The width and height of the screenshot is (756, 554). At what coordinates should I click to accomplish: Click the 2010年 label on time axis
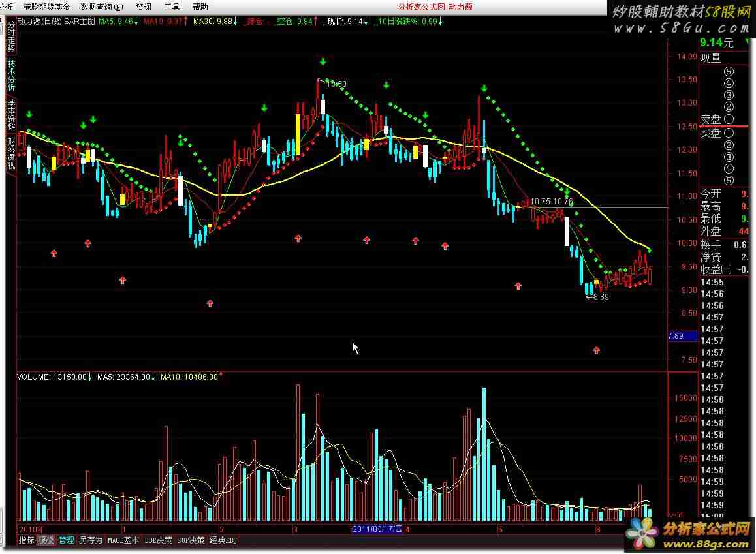(x=32, y=529)
